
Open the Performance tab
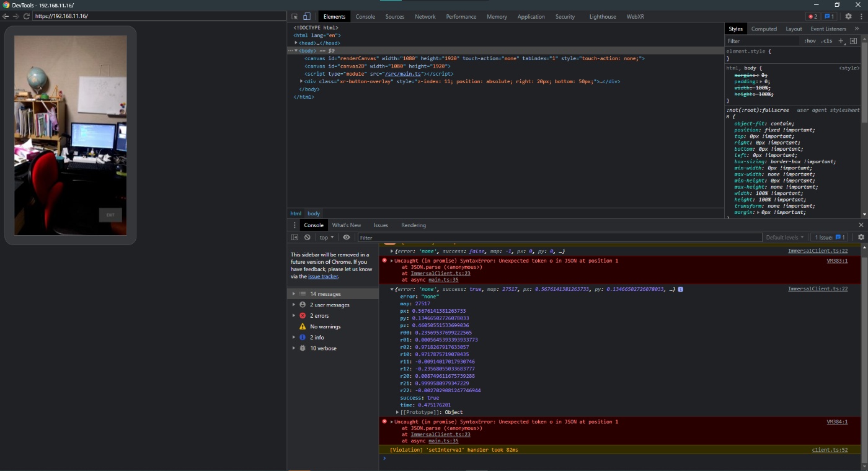(x=461, y=17)
